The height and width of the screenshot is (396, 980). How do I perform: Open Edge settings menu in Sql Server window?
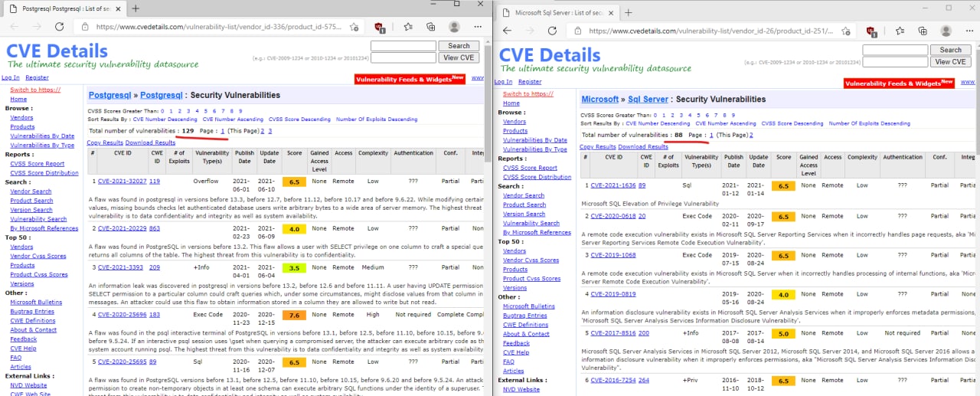(970, 31)
